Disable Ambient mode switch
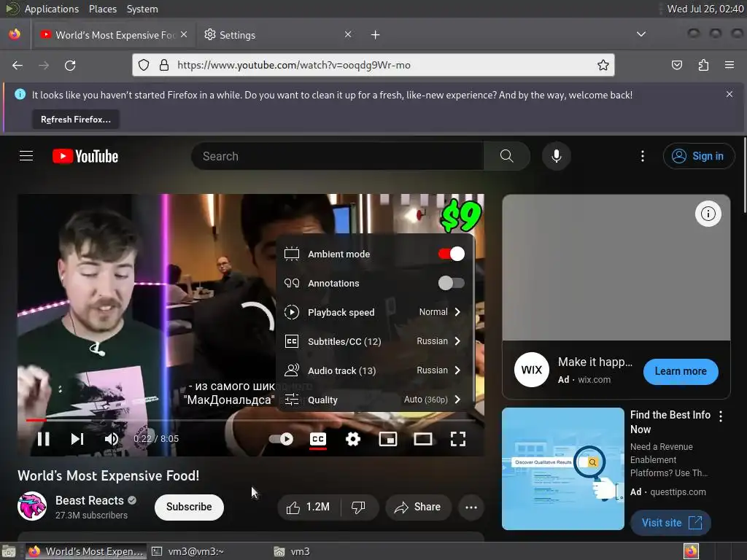 pos(451,254)
